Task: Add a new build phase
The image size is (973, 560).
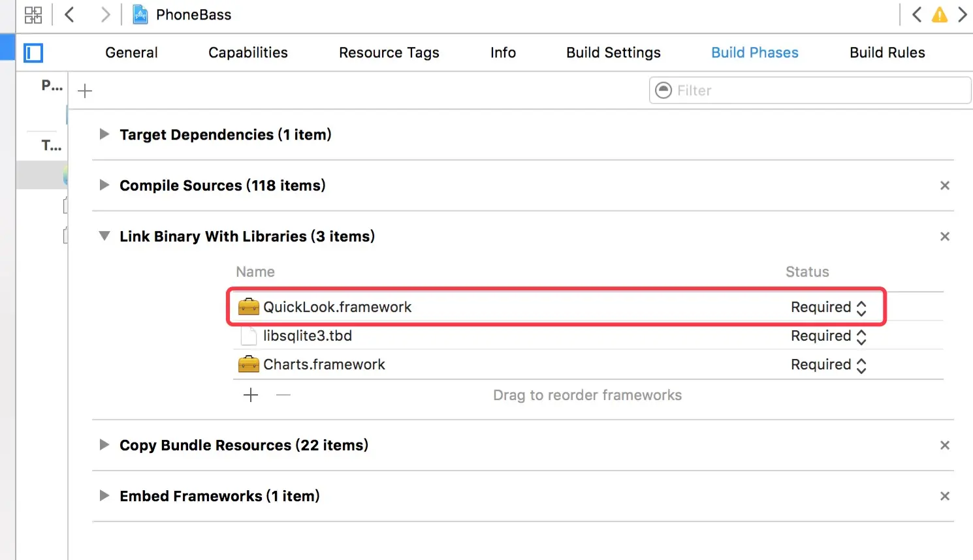Action: pos(85,91)
